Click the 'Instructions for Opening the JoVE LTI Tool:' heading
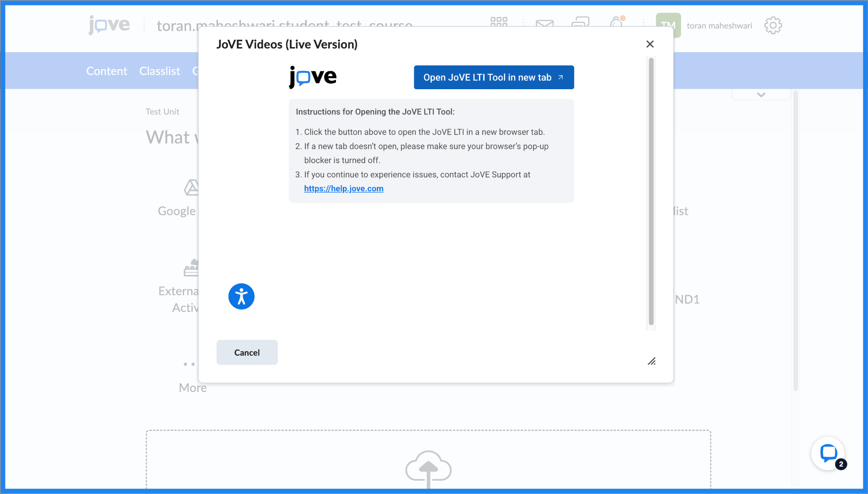The width and height of the screenshot is (868, 494). (375, 112)
